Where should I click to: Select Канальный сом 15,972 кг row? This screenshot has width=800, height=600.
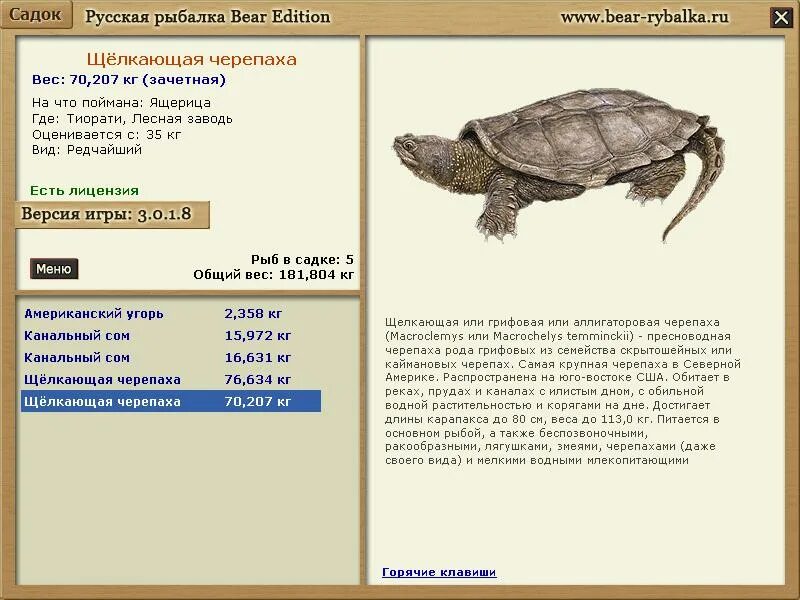[x=171, y=336]
